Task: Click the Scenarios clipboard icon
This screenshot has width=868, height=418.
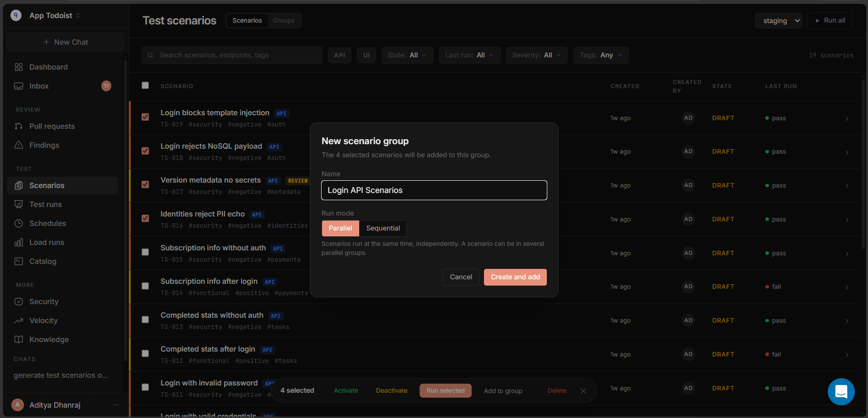Action: [x=19, y=185]
